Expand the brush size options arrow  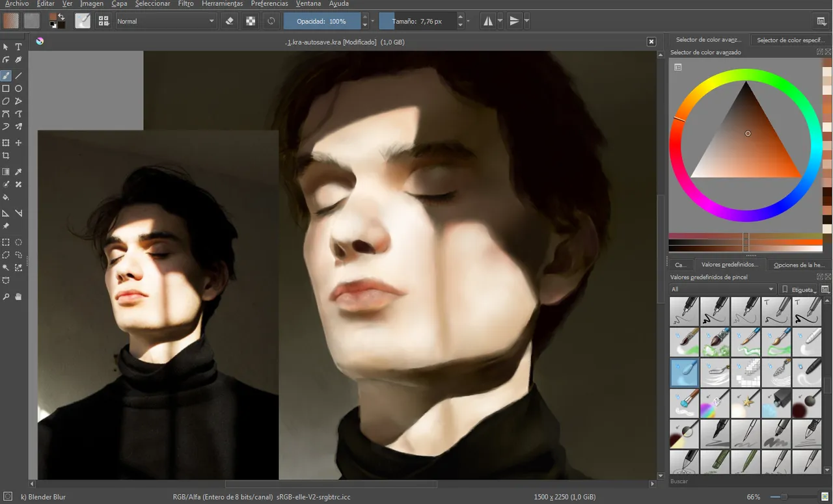[x=469, y=21]
